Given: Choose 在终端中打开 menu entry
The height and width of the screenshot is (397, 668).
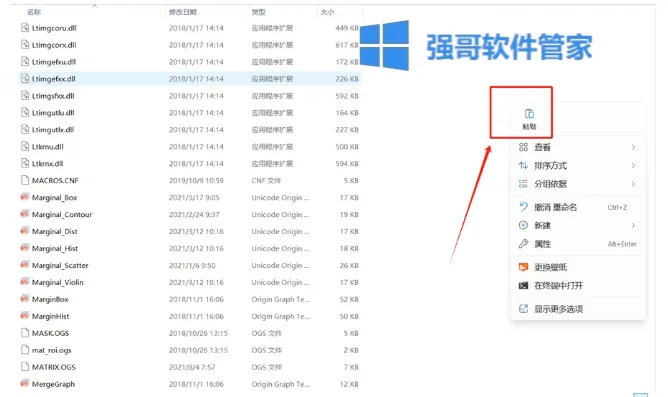Looking at the screenshot, I should pos(578,285).
